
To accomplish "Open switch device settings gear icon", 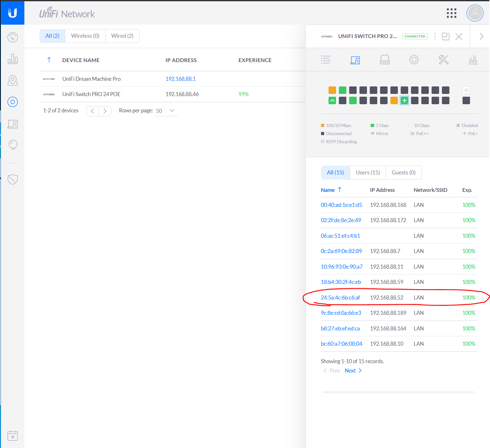I will pos(414,60).
